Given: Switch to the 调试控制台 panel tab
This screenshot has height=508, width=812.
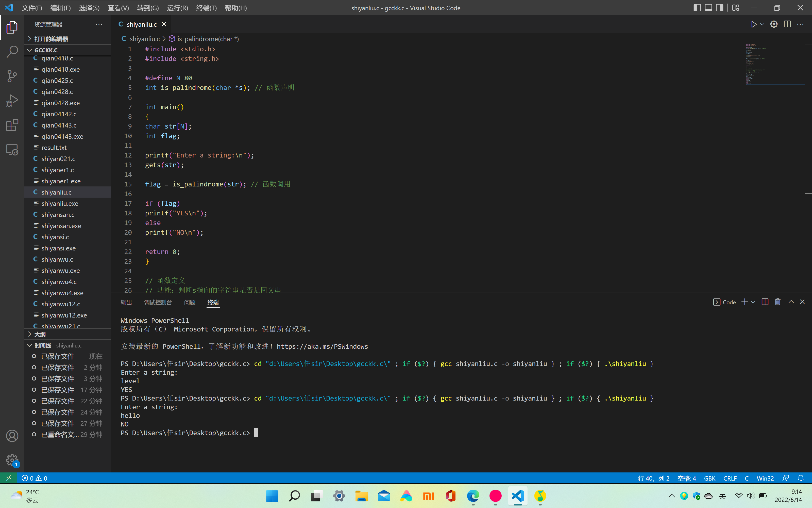Looking at the screenshot, I should pos(158,302).
